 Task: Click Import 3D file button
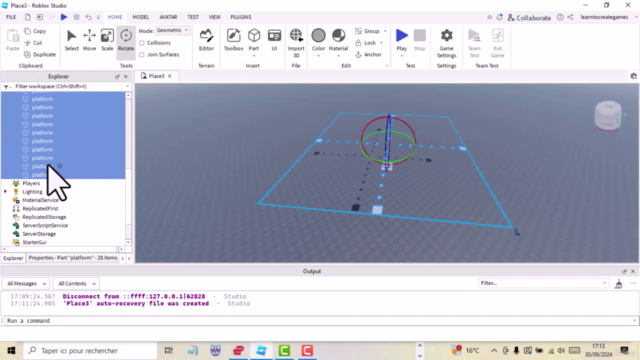tap(296, 42)
